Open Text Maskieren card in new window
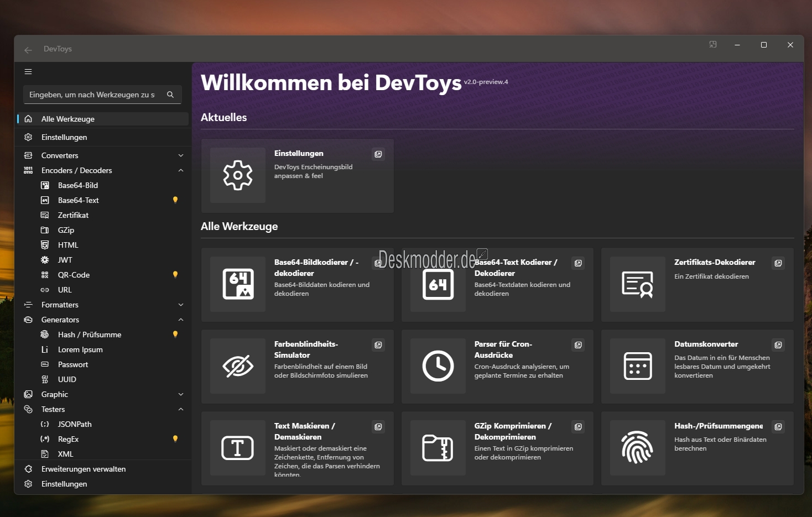This screenshot has height=517, width=812. click(x=378, y=427)
